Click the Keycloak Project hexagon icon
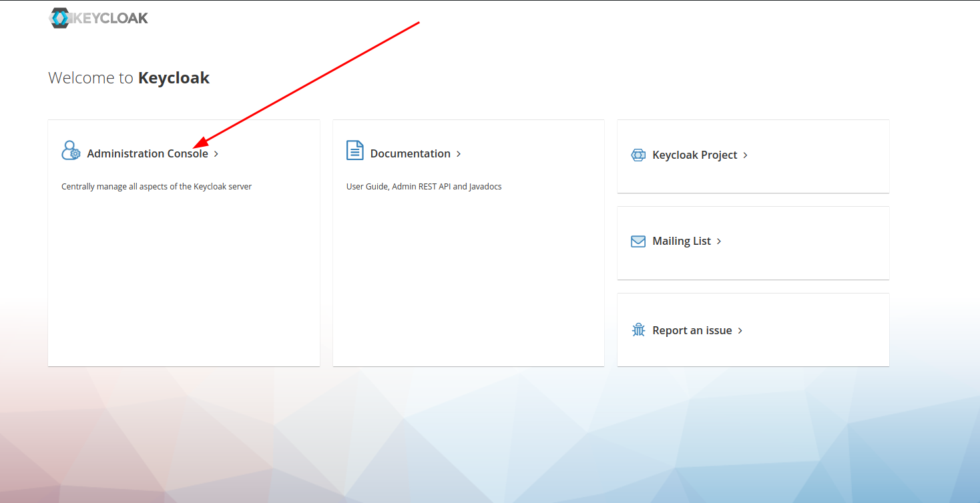The width and height of the screenshot is (980, 503). coord(638,155)
